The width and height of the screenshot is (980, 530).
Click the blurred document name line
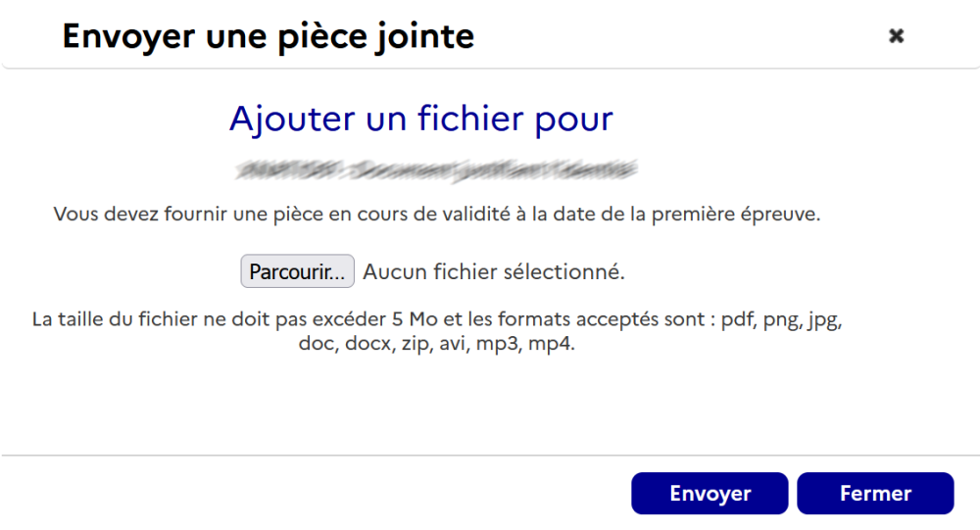click(437, 170)
